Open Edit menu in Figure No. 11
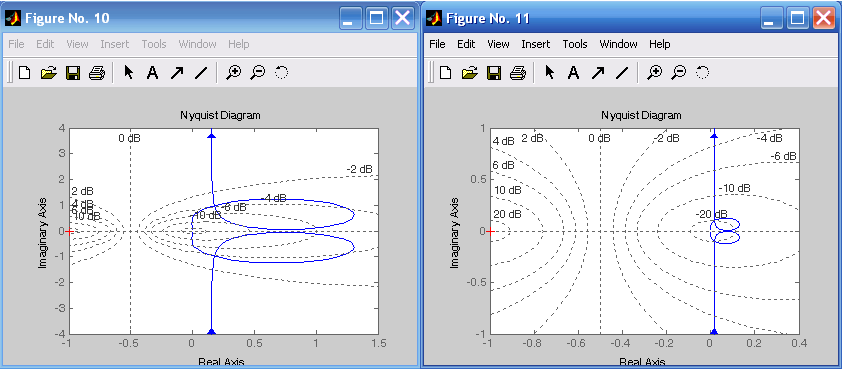Screen dimensions: 842x369 [x=466, y=45]
